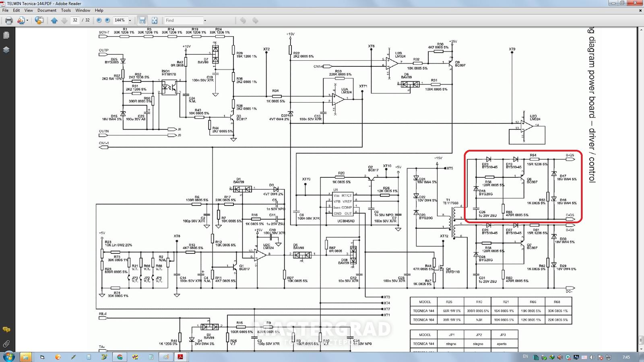Switch to Adobe Reader taskbar button
This screenshot has width=644, height=362.
(x=181, y=357)
